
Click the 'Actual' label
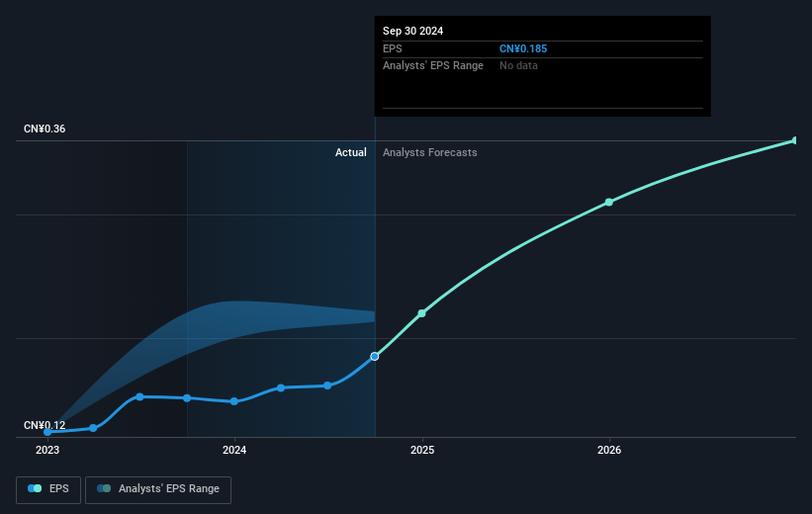click(350, 152)
